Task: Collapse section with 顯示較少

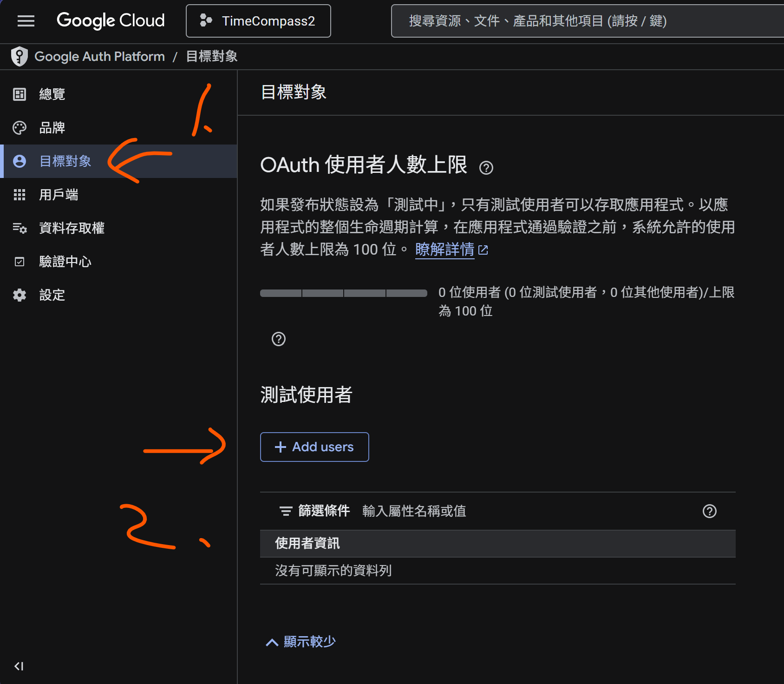Action: pyautogui.click(x=301, y=642)
